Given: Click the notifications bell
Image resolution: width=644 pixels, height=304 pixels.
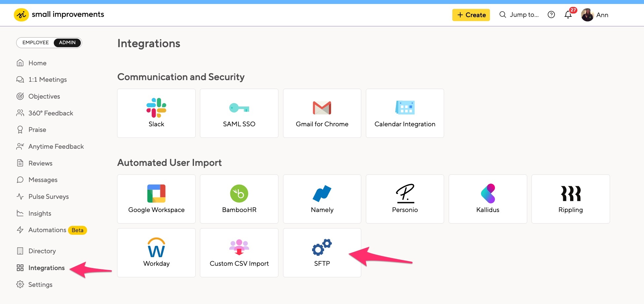Looking at the screenshot, I should (x=568, y=15).
